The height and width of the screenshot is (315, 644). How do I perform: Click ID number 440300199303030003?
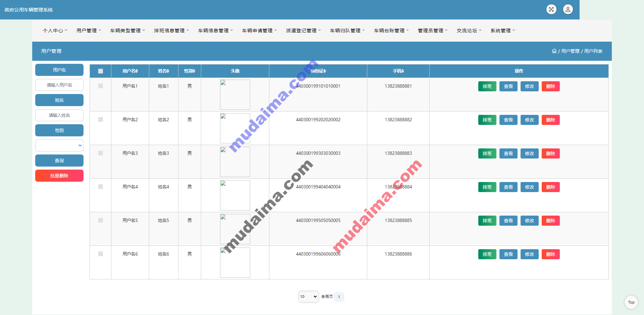[318, 153]
